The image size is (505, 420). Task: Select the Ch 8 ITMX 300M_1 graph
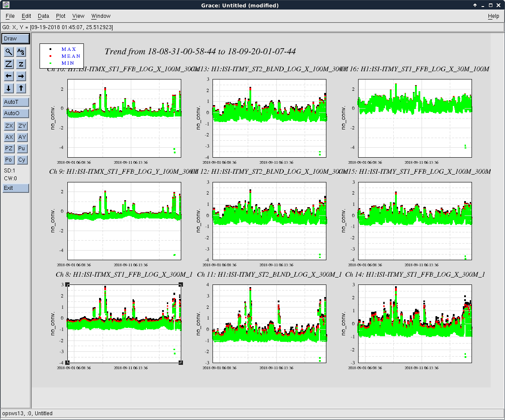pos(124,324)
